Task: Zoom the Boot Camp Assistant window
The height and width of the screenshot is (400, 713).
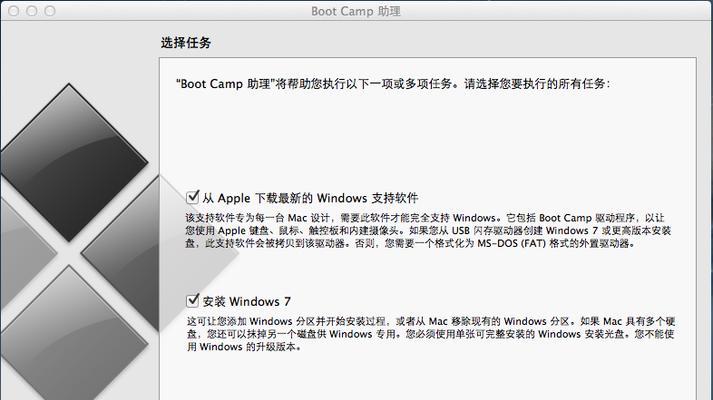Action: coord(50,10)
